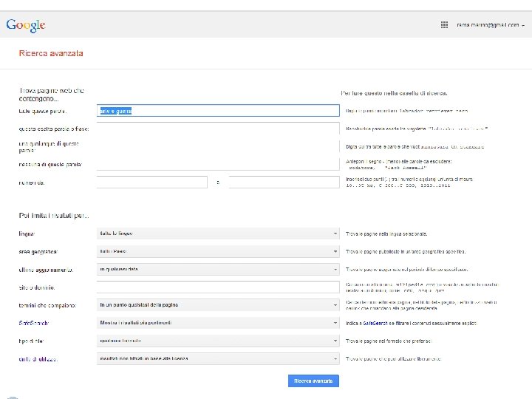The image size is (532, 399).
Task: Open the 'lingua' dropdown
Action: pos(218,233)
